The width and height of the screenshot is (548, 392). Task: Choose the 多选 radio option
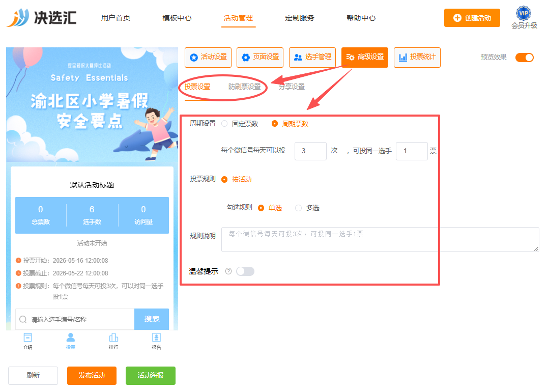click(x=298, y=208)
